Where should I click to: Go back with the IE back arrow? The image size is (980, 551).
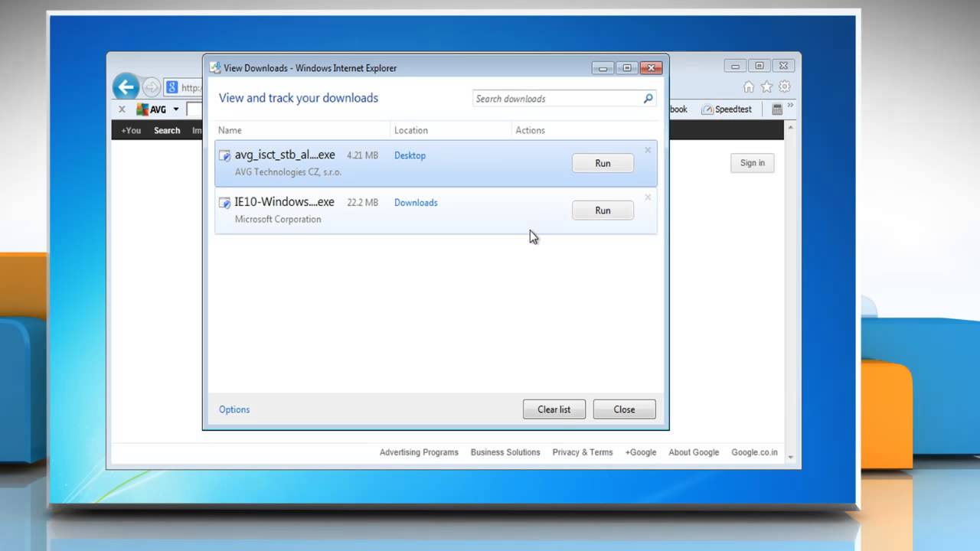(126, 86)
